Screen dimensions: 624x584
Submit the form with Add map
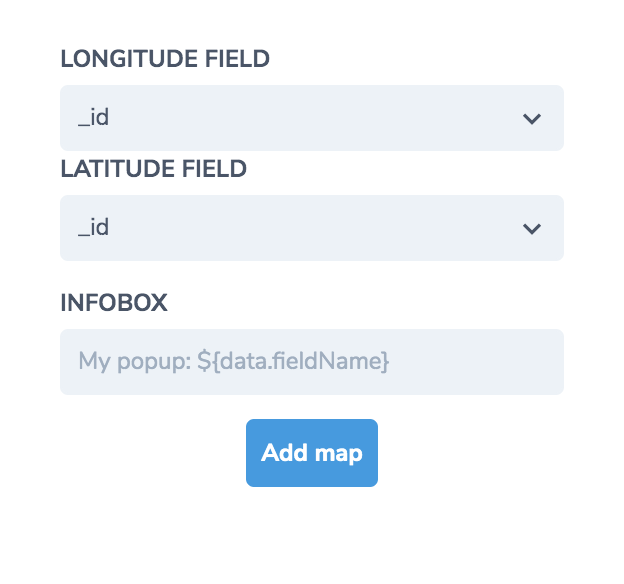[x=312, y=453]
